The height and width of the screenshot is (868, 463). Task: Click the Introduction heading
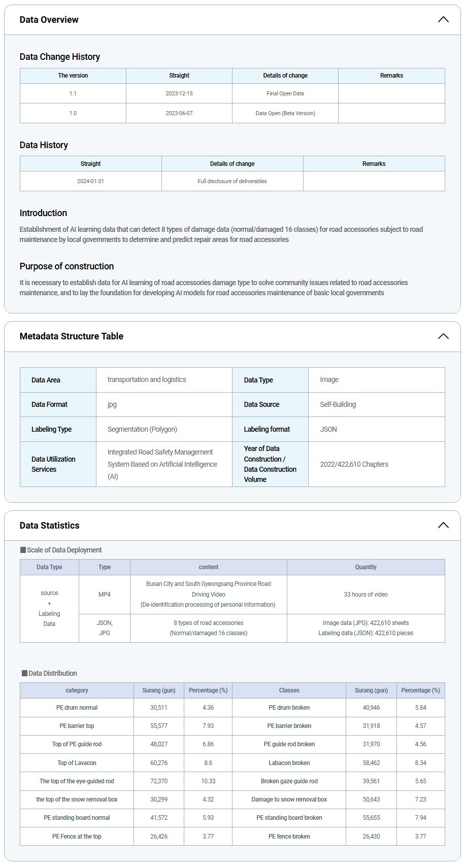pos(44,213)
